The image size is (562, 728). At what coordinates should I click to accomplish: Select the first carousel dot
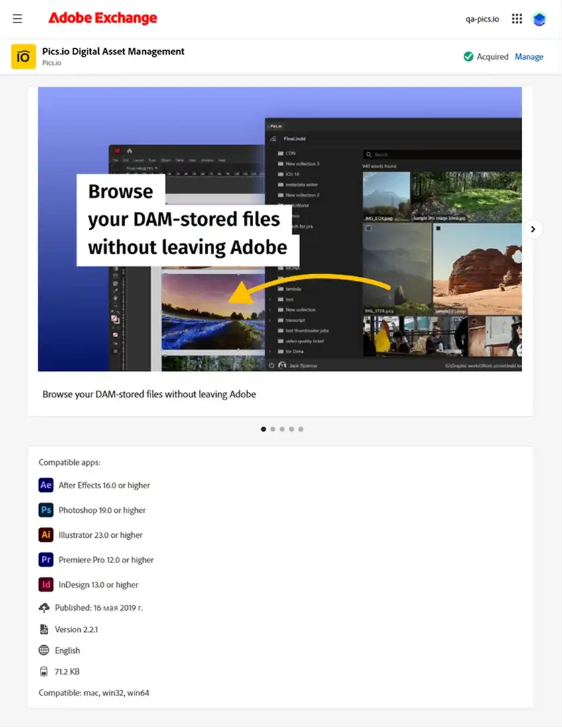[263, 429]
